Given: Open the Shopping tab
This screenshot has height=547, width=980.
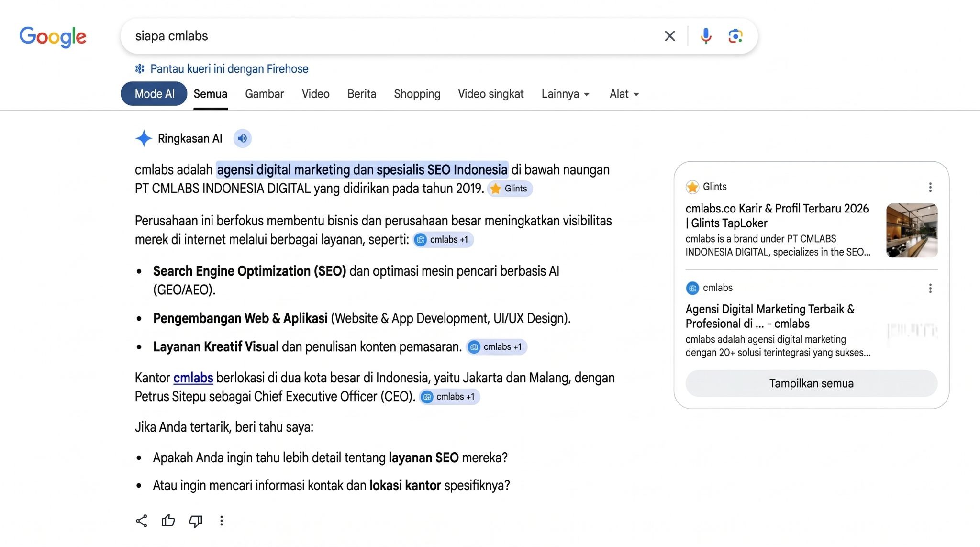Looking at the screenshot, I should (417, 94).
